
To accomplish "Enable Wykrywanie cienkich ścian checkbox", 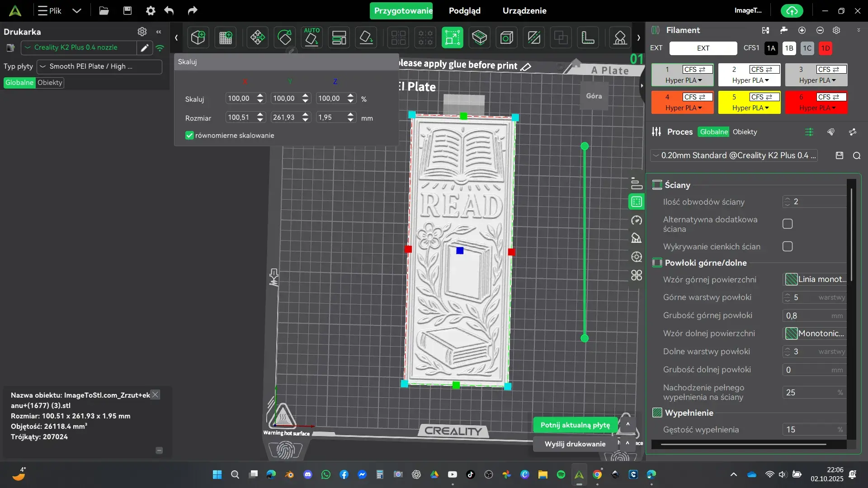I will (x=787, y=246).
